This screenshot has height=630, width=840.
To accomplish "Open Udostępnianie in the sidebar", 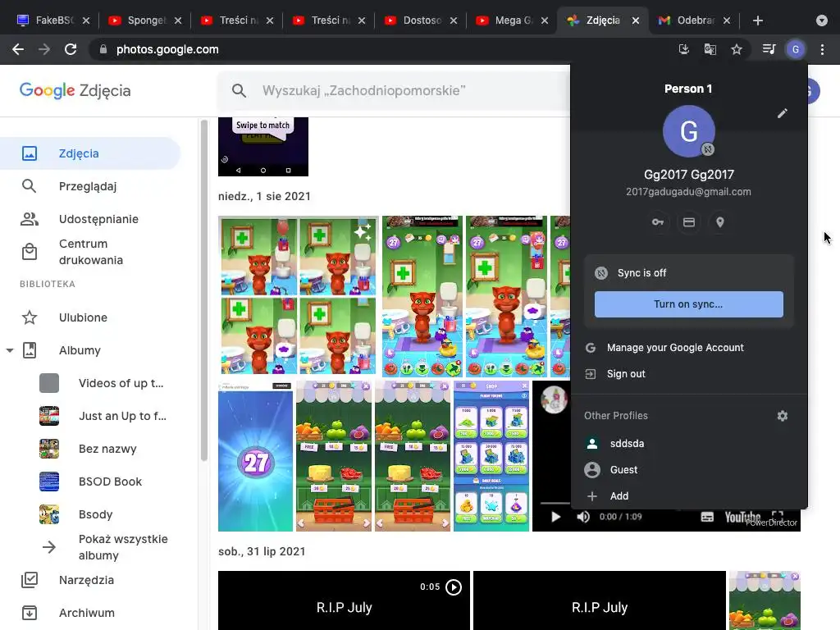I will 90,218.
